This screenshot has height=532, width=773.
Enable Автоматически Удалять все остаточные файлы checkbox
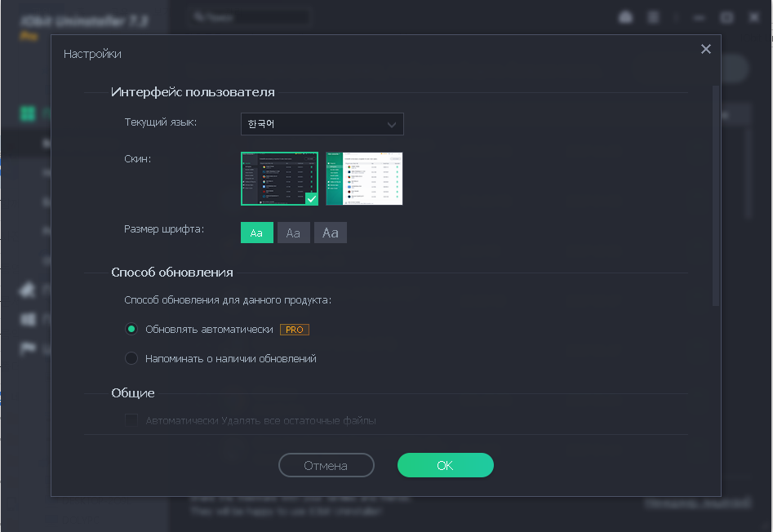[131, 420]
